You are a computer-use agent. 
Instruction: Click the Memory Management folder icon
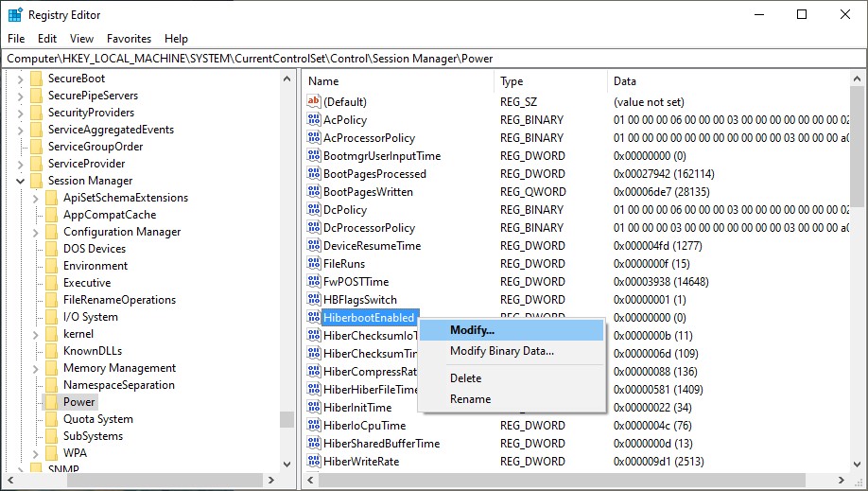pos(51,368)
